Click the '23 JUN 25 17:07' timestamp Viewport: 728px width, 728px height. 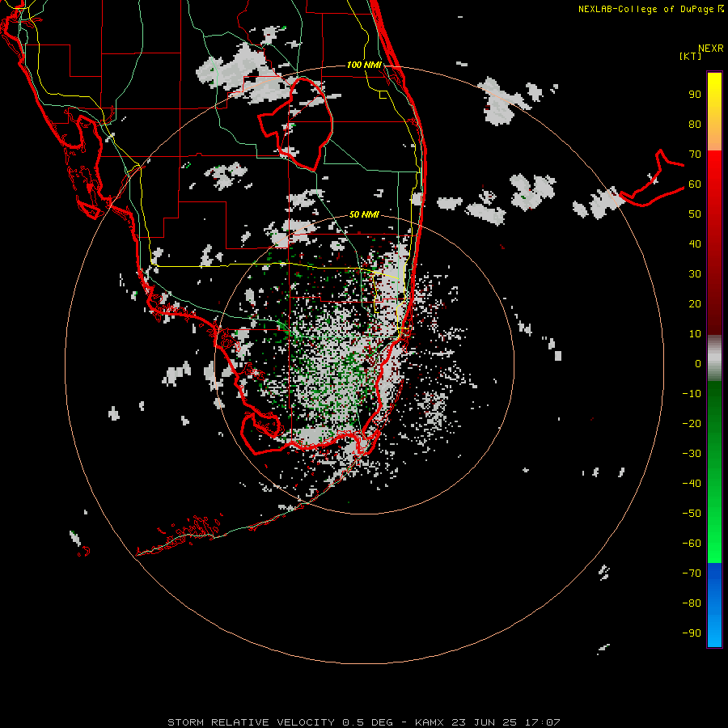506,722
